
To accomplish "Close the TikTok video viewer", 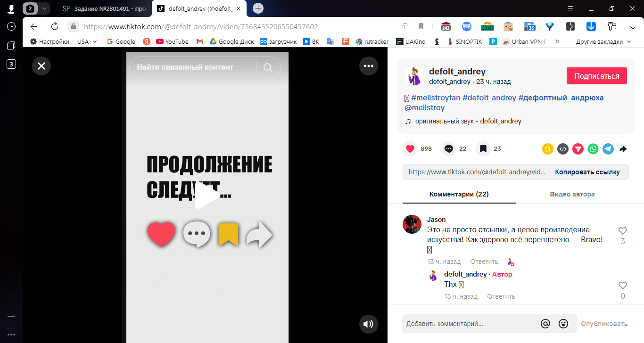I will click(41, 66).
